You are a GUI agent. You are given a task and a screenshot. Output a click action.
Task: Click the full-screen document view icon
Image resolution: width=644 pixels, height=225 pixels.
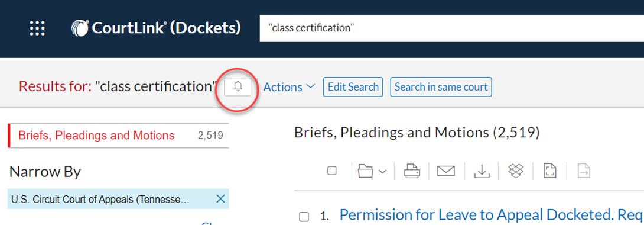coord(549,171)
